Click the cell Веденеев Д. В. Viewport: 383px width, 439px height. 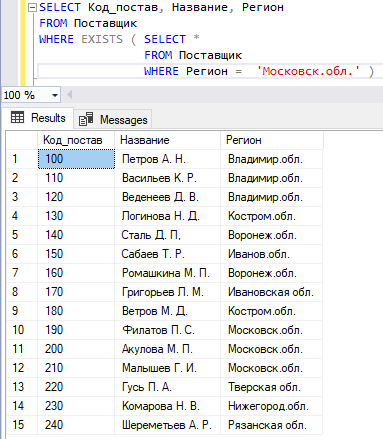pos(167,197)
